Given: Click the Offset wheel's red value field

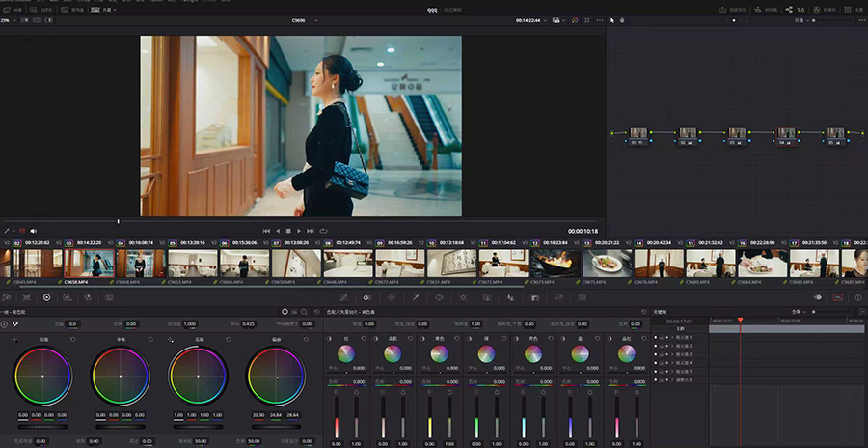Looking at the screenshot, I should pos(258,416).
